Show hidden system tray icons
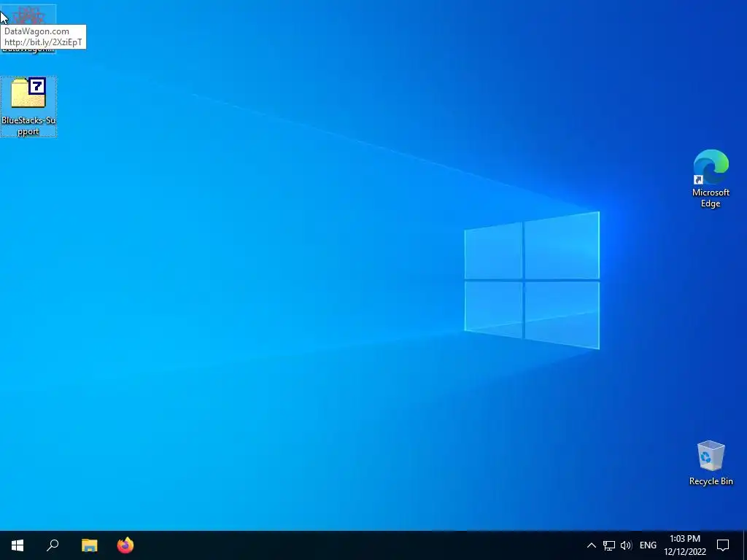Screen dimensions: 747x560 591,545
